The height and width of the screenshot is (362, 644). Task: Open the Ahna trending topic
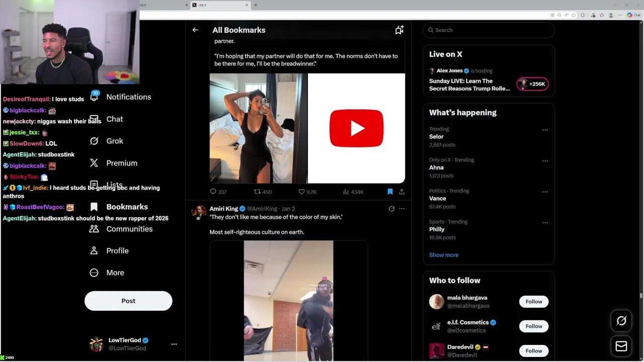(436, 167)
